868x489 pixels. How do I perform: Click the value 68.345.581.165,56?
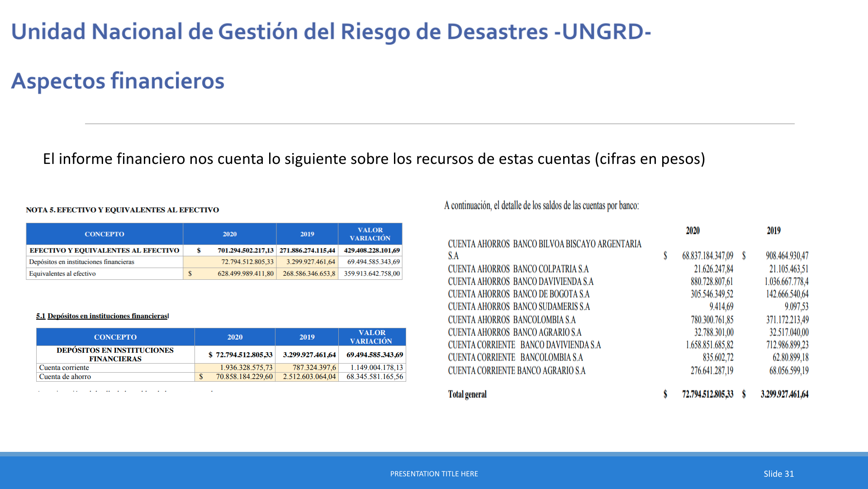click(375, 377)
